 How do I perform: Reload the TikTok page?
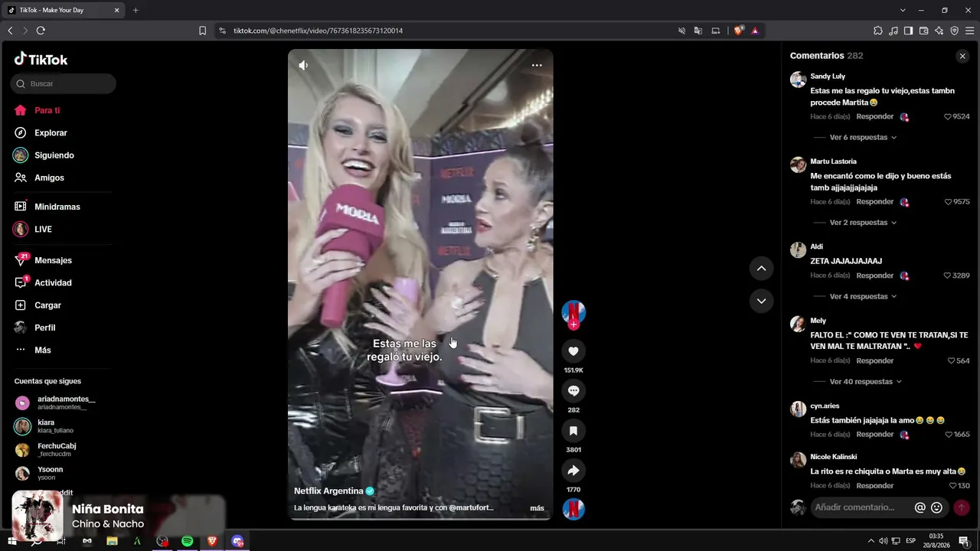(41, 31)
